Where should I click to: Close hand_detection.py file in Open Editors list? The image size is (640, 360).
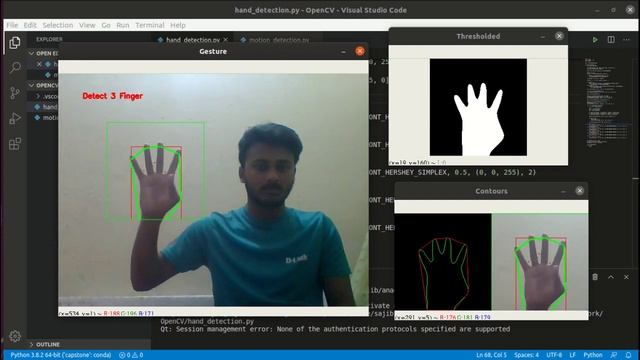pyautogui.click(x=39, y=64)
